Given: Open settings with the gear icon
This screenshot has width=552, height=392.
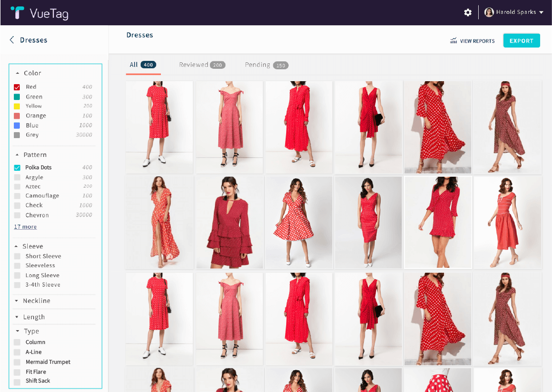Looking at the screenshot, I should coord(467,13).
